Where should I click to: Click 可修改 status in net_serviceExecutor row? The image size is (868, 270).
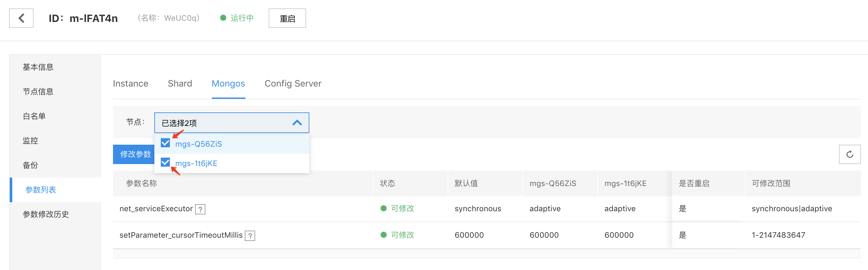pos(402,209)
